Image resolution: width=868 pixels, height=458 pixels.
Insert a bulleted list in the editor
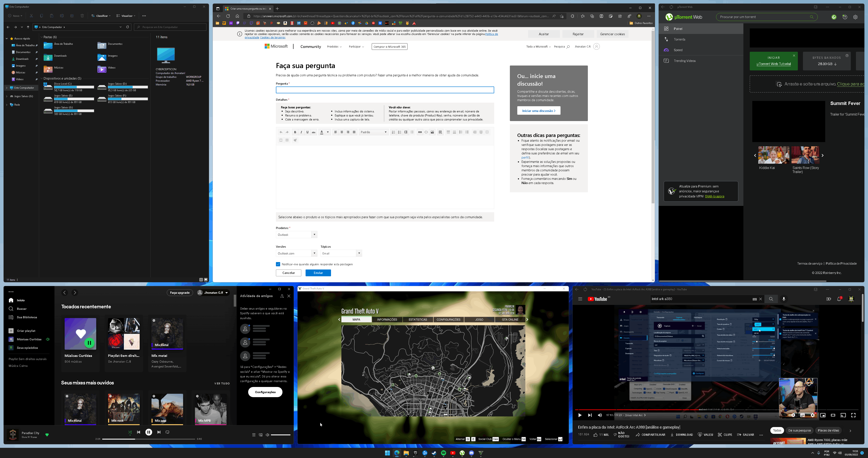(x=400, y=132)
